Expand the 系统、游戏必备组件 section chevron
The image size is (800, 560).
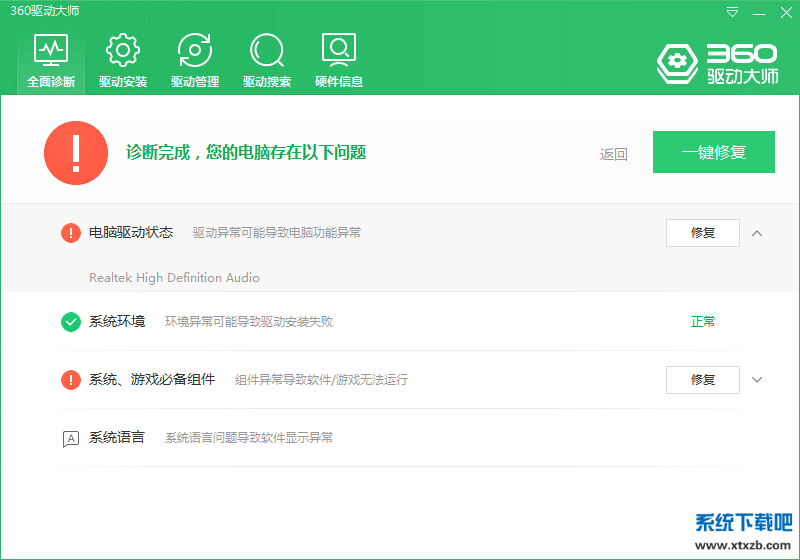pyautogui.click(x=757, y=379)
